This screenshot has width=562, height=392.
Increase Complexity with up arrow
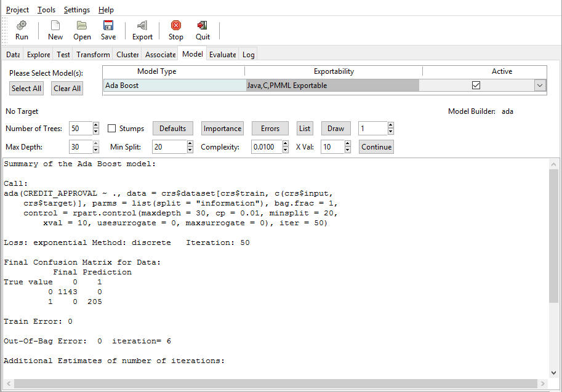(285, 143)
